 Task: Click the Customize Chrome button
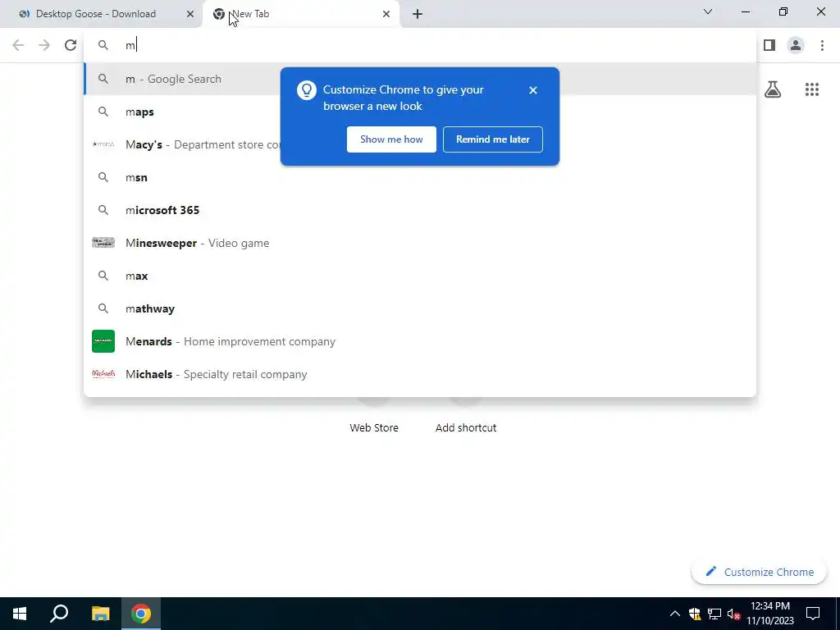click(759, 572)
